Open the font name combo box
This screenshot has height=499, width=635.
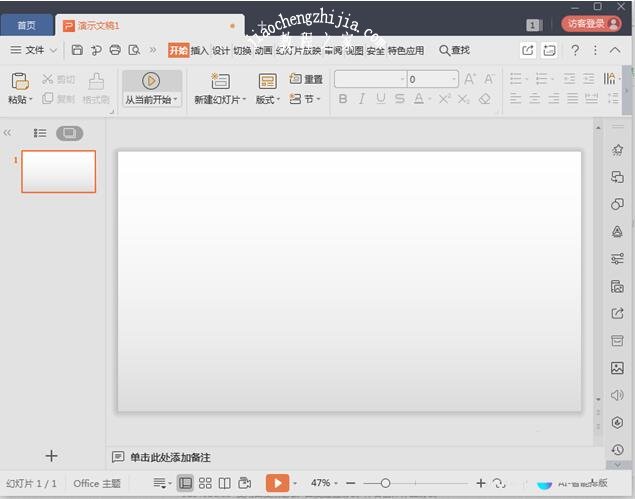[370, 79]
